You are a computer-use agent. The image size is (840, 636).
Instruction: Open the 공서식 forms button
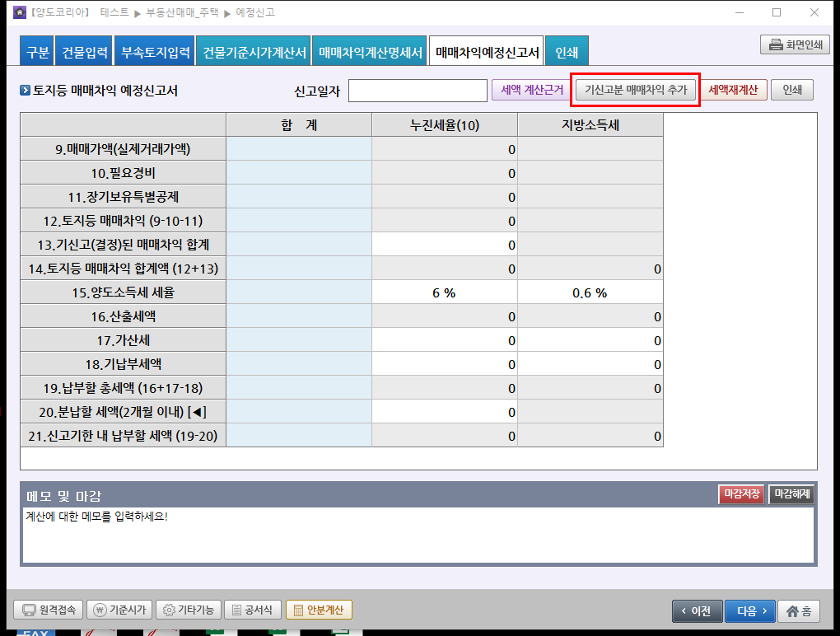click(x=253, y=610)
